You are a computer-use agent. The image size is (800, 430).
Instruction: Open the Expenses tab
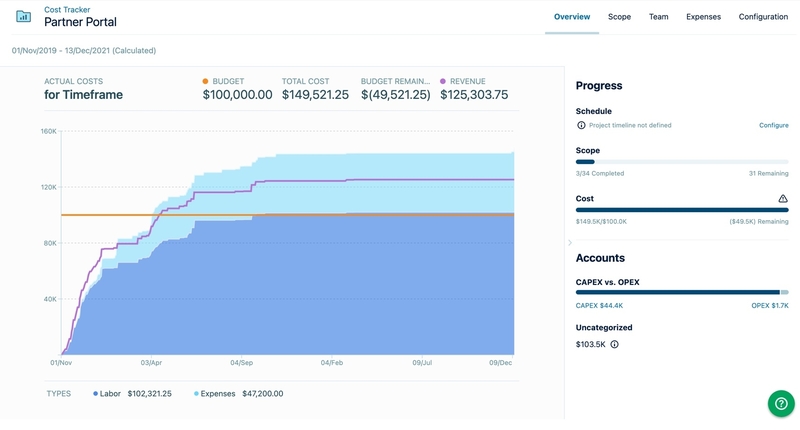[x=703, y=17]
